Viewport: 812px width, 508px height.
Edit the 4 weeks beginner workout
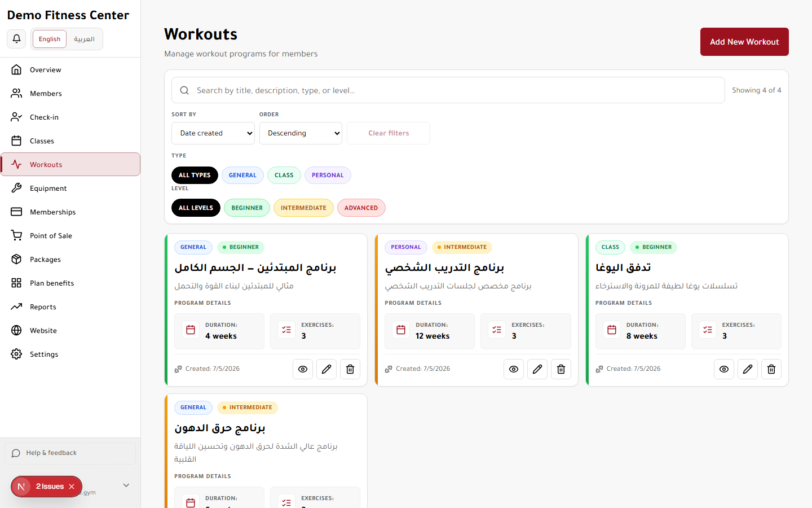coord(326,369)
